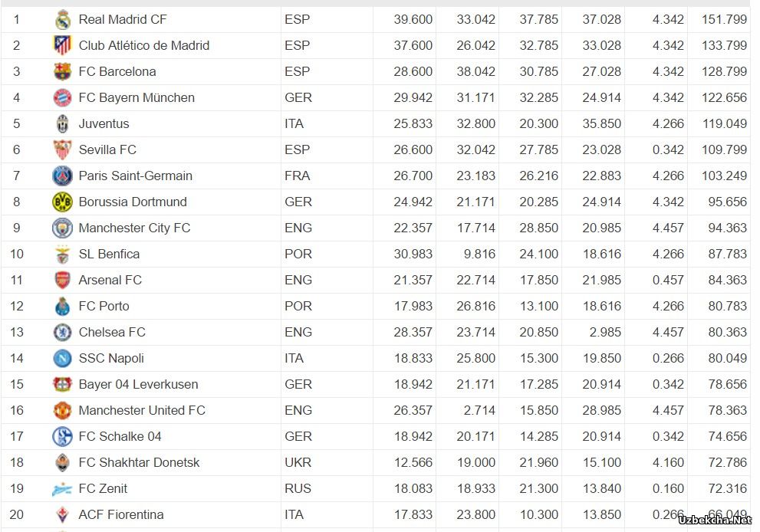Click the Uzbekcha.Net watermark
The image size is (760, 532).
[x=715, y=520]
